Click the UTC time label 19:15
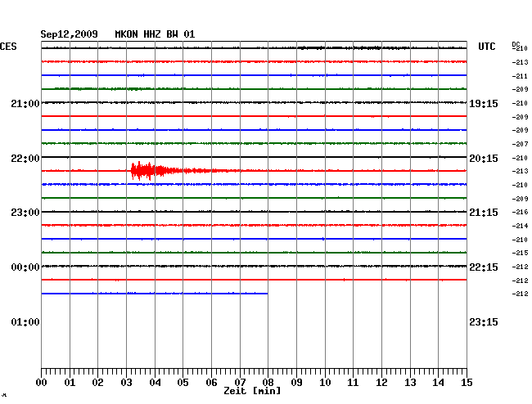Viewport: 532px width, 404px height. (x=484, y=103)
